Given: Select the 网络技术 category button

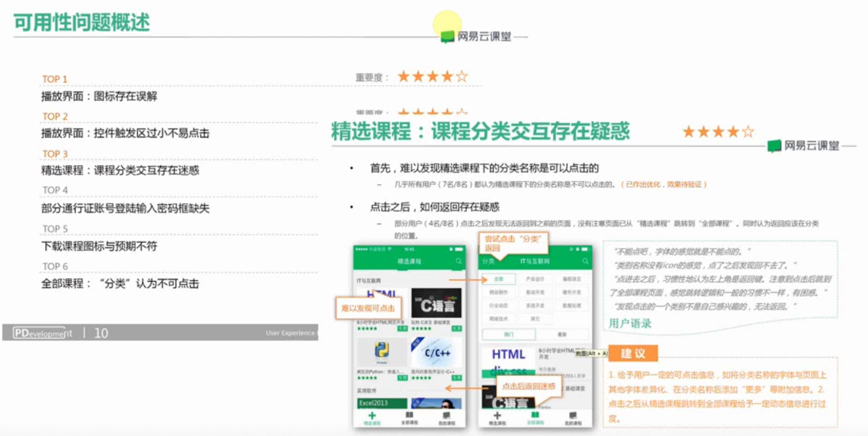Looking at the screenshot, I should (498, 319).
